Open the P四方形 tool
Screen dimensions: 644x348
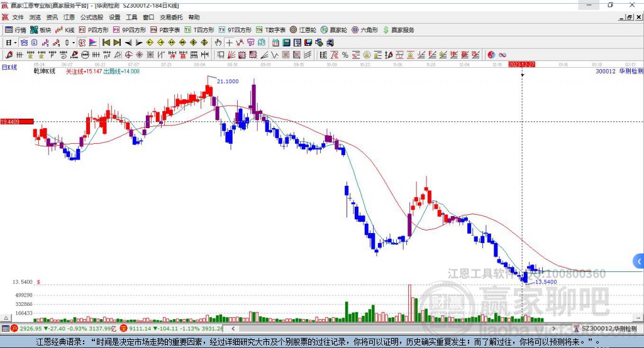pos(94,30)
